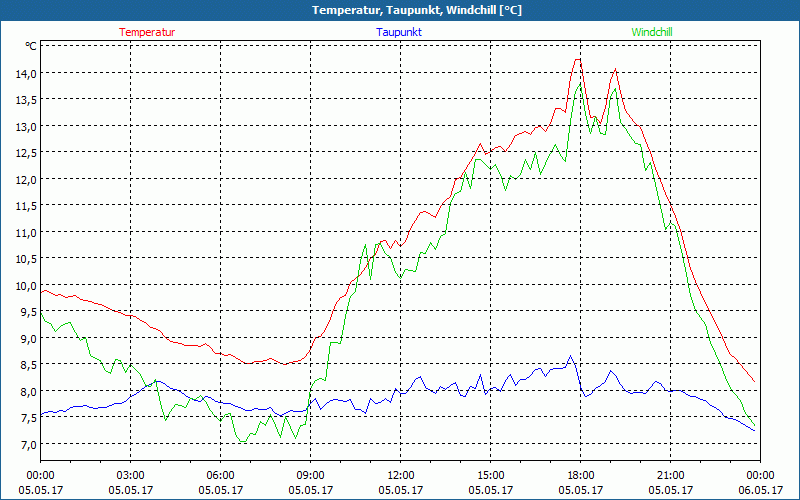Click the 09:00 time label on x-axis
This screenshot has height=500, width=800.
(311, 476)
